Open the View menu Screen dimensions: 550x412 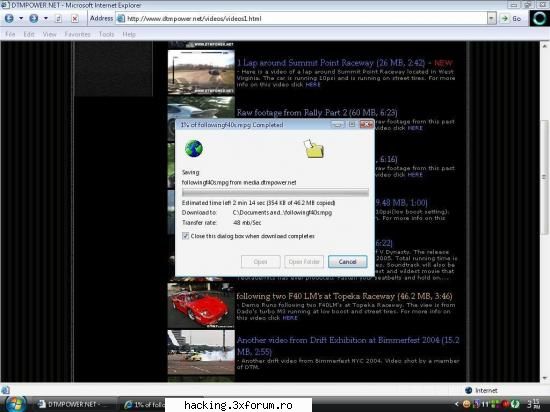pos(49,34)
